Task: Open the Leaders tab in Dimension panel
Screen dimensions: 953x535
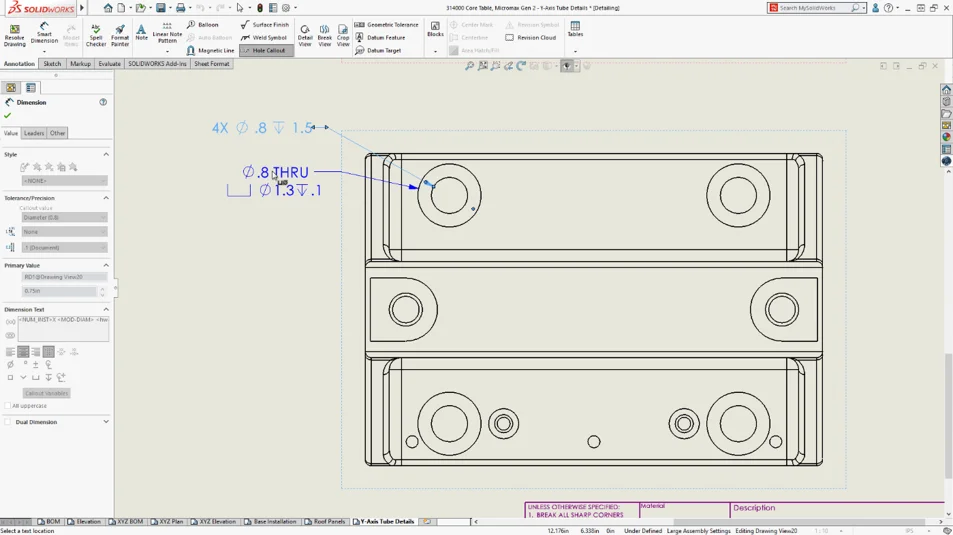Action: (34, 133)
